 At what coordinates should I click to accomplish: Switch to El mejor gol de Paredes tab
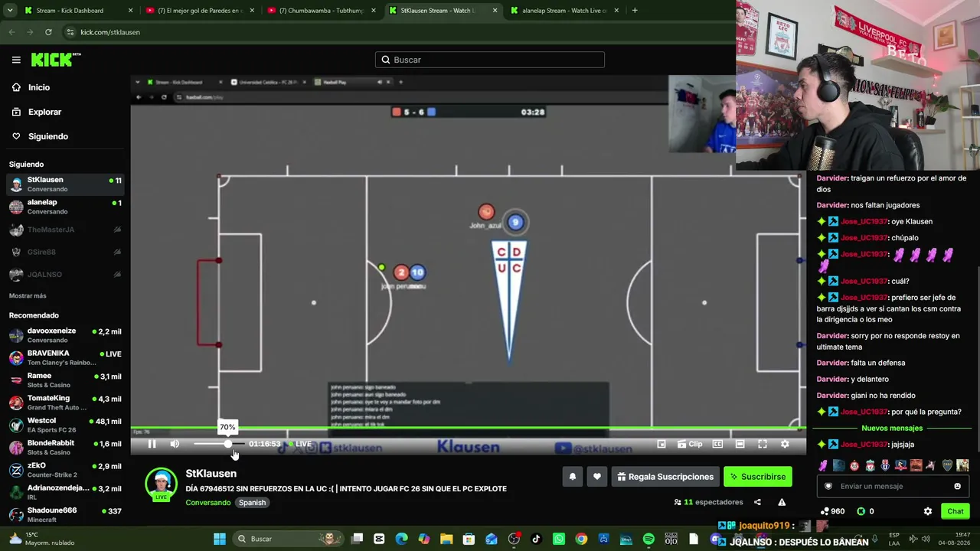click(201, 11)
